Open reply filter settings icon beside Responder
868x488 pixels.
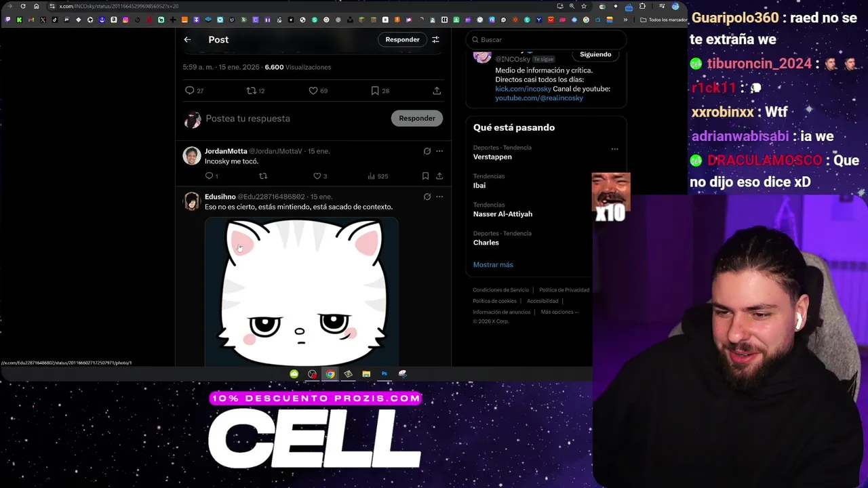tap(435, 39)
